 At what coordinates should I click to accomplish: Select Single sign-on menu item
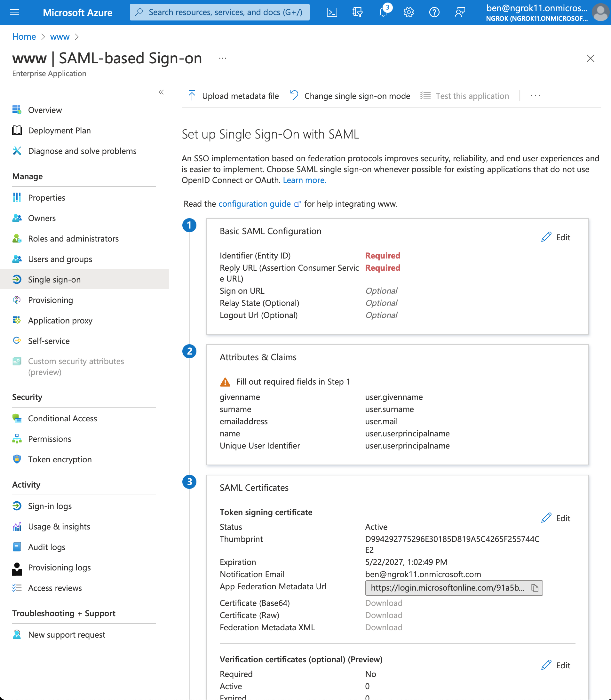pyautogui.click(x=84, y=279)
